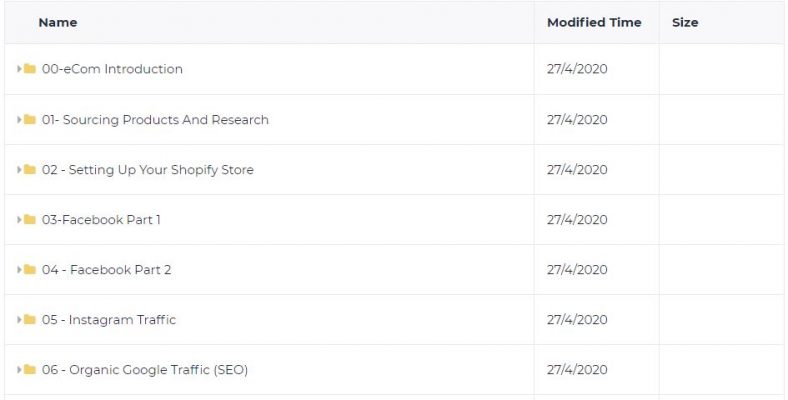Expand the 01- Sourcing Products And Research arrow
This screenshot has height=400, width=788.
[19, 120]
